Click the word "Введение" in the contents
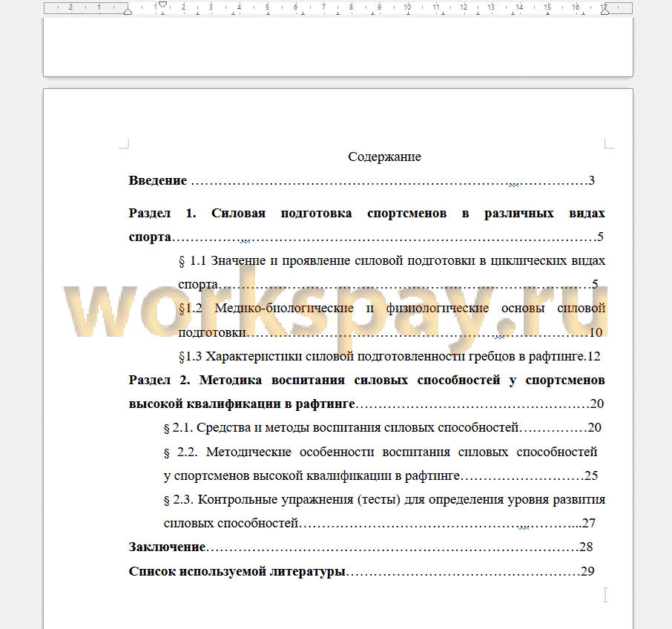672x629 pixels. click(x=158, y=180)
